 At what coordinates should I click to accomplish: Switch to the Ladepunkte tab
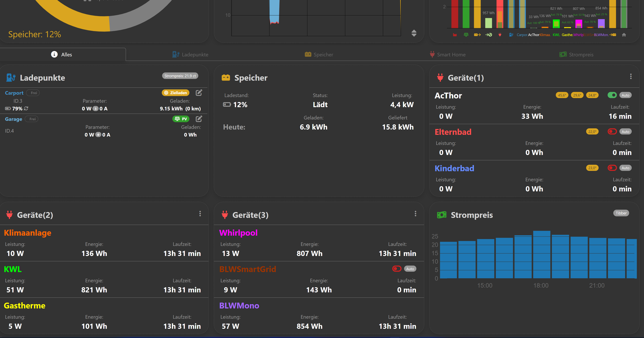pos(190,55)
